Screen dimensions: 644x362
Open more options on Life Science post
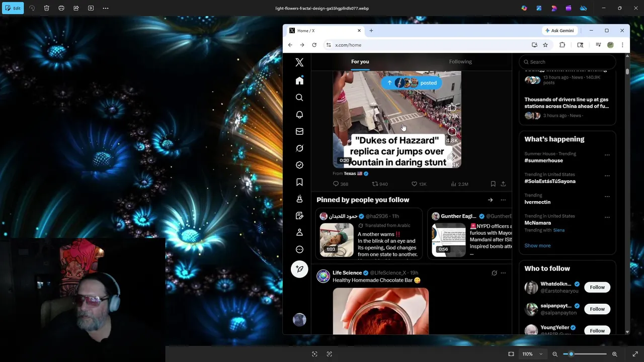[503, 273]
